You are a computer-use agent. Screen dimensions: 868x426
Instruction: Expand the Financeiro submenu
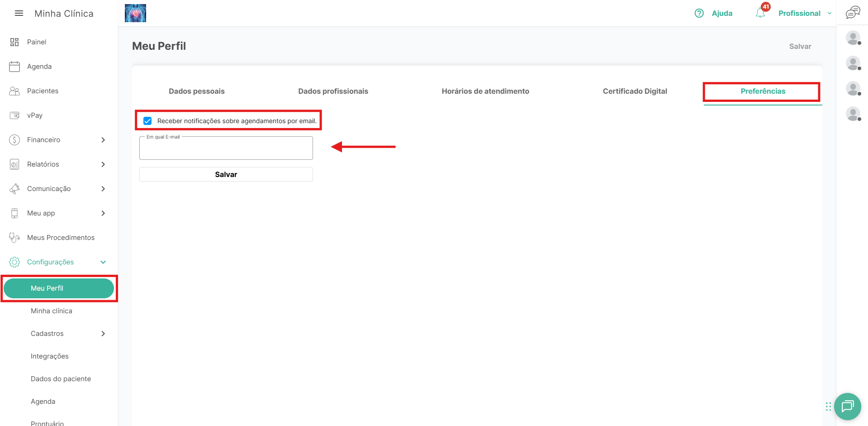tap(103, 140)
